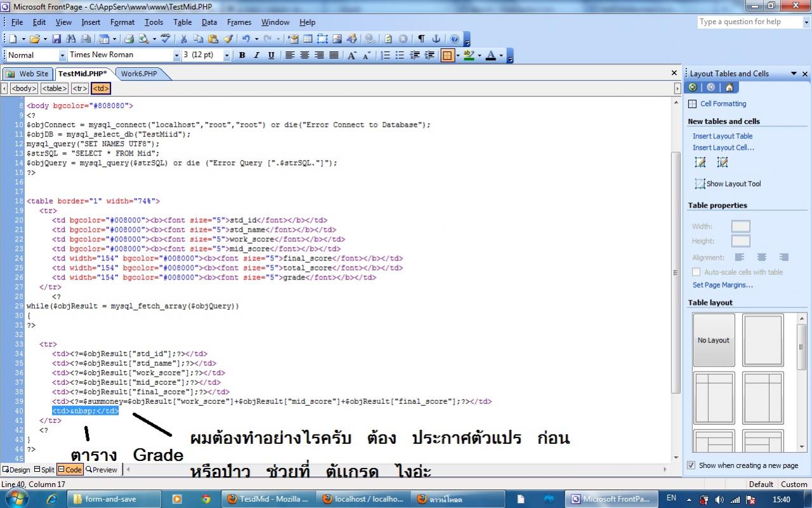
Task: Click the Set Page Margins... link
Action: [723, 285]
